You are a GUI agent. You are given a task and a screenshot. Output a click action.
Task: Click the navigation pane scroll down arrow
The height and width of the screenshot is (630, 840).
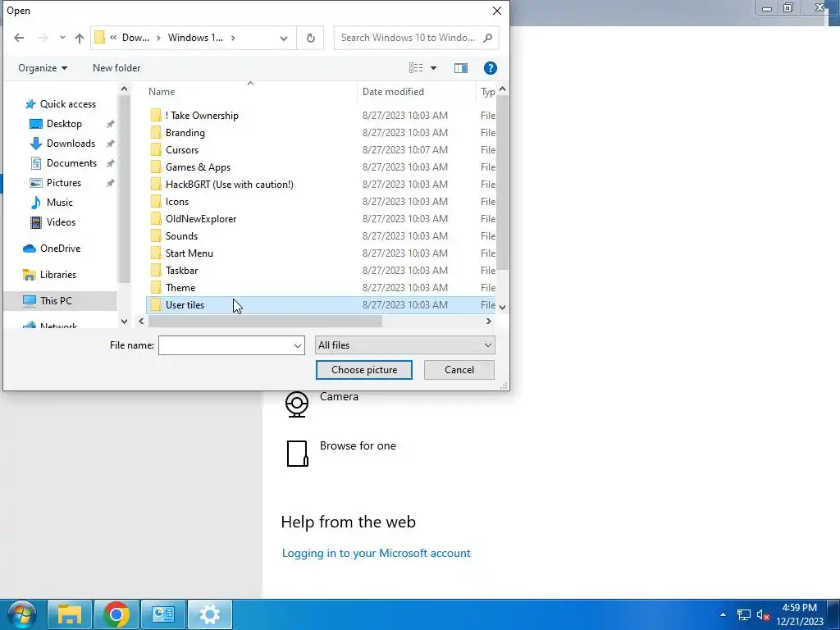pos(125,322)
